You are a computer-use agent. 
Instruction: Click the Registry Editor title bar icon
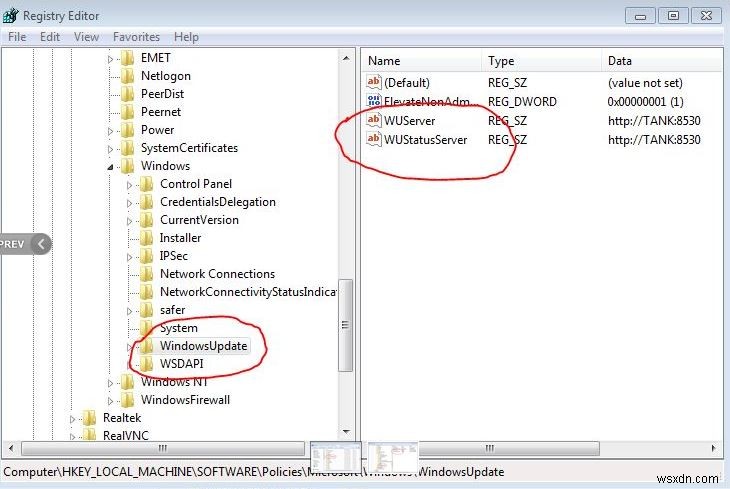tap(10, 16)
